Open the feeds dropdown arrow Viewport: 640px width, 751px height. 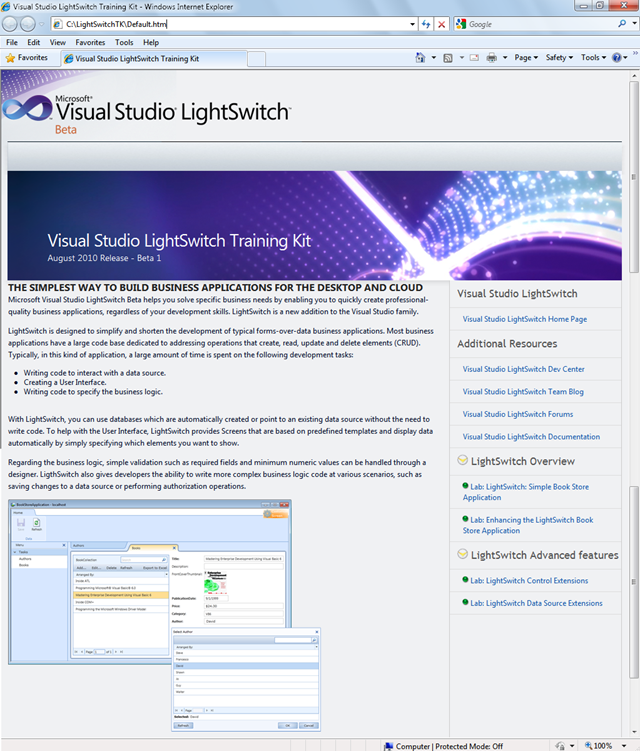click(x=462, y=57)
